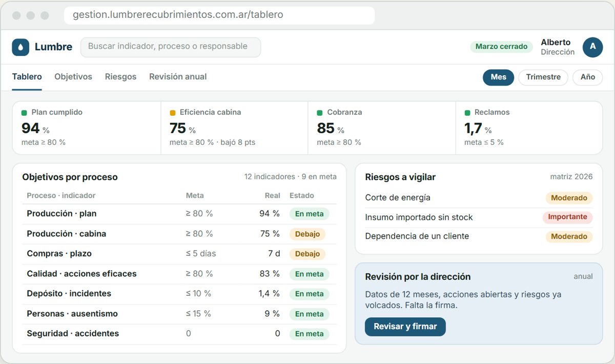Click the Moderado badge for Corte de energía

pos(569,198)
